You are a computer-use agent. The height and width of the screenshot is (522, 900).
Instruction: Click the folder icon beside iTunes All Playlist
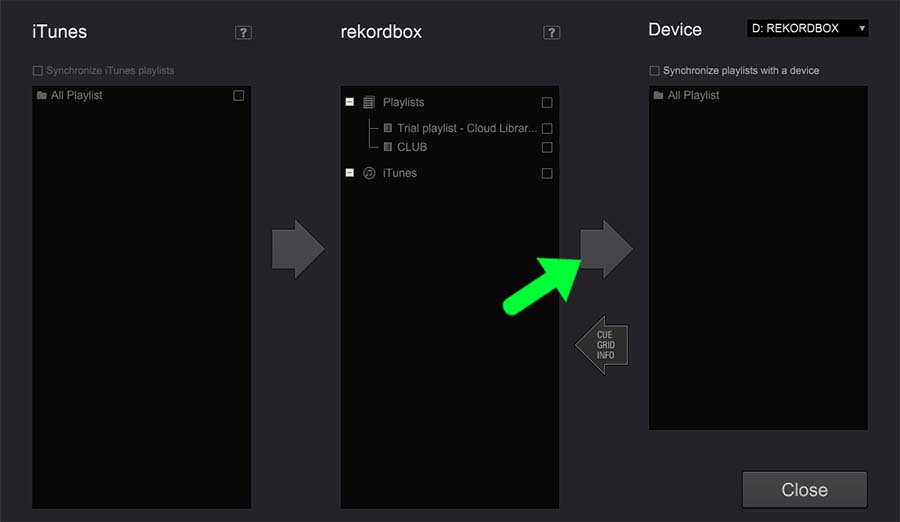tap(41, 95)
